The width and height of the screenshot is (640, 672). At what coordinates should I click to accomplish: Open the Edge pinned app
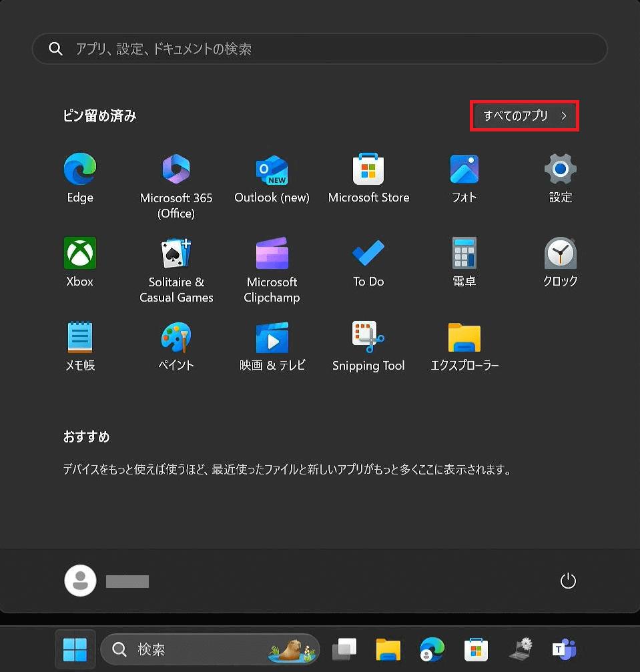tap(80, 179)
